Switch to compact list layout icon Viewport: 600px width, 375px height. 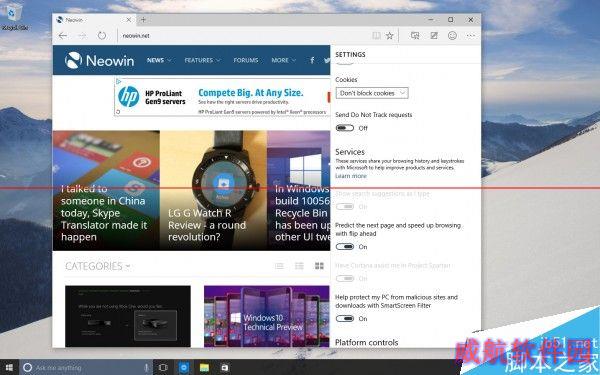click(x=299, y=266)
